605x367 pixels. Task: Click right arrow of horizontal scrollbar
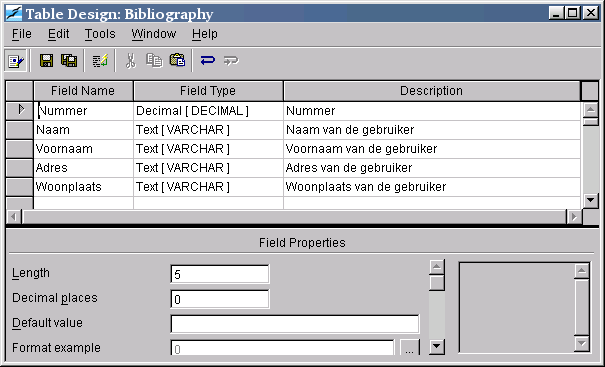(574, 217)
